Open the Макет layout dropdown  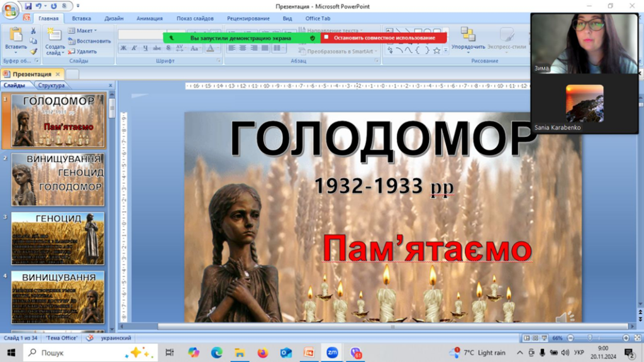(82, 31)
